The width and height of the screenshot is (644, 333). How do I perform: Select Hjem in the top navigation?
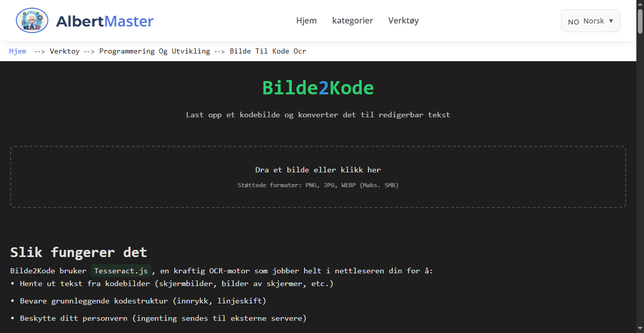(x=306, y=20)
